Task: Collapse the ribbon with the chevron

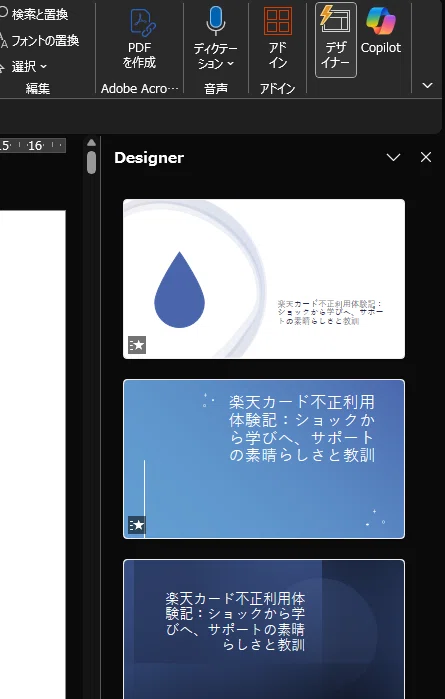Action: click(x=427, y=85)
